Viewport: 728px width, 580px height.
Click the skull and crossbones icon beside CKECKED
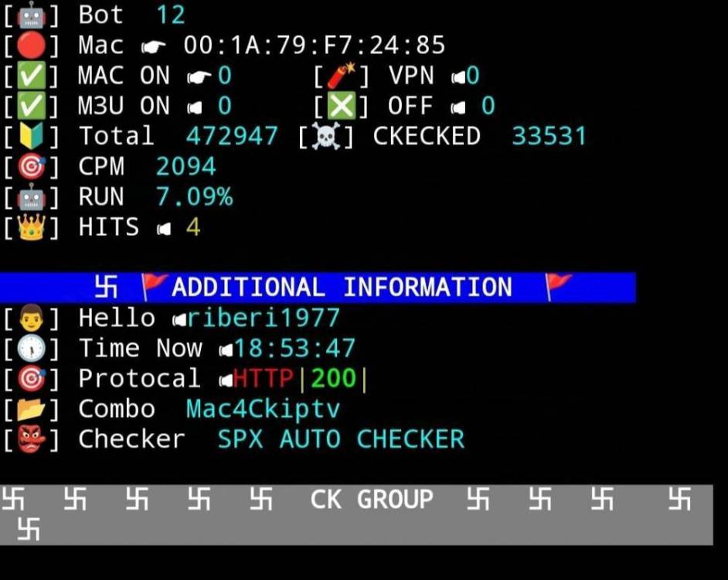click(x=326, y=136)
